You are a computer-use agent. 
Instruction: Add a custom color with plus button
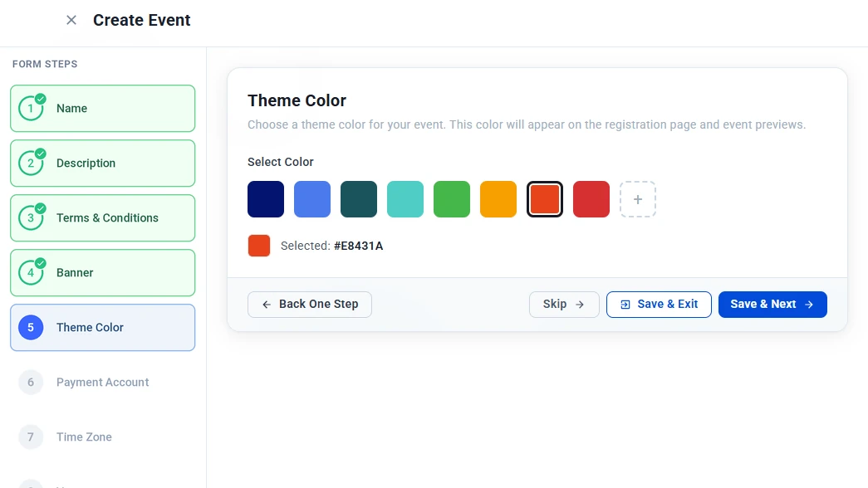point(638,199)
